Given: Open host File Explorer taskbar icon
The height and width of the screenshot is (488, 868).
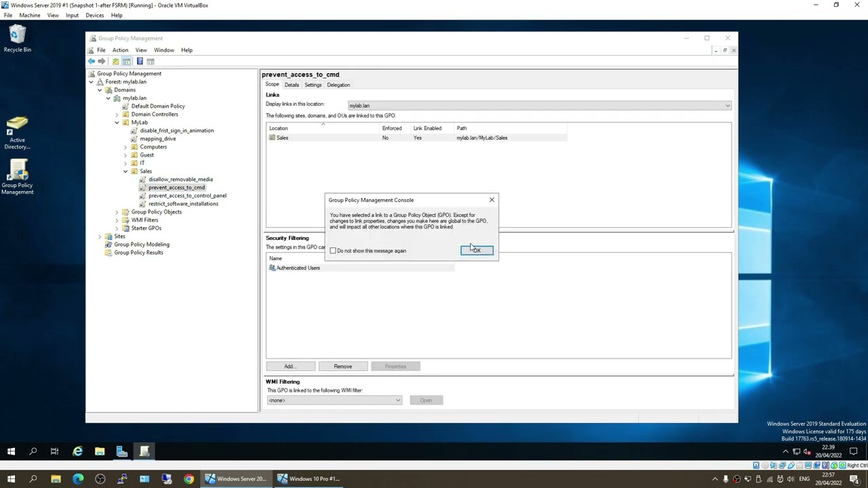Looking at the screenshot, I should 56,479.
